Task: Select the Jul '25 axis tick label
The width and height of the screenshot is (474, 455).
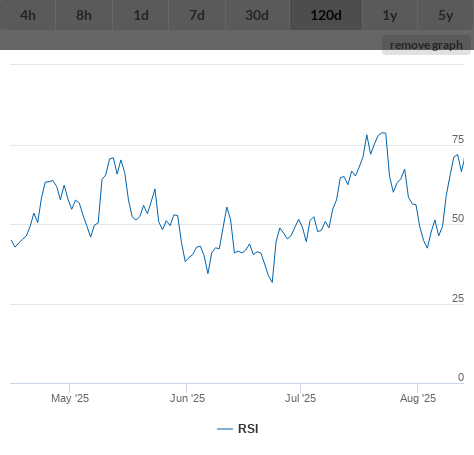Action: (x=300, y=398)
